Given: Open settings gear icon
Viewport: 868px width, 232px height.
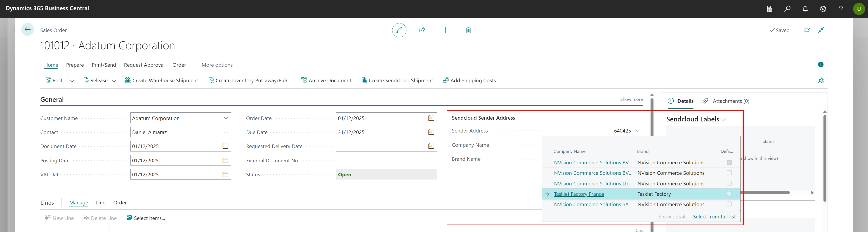Looking at the screenshot, I should coord(823,9).
